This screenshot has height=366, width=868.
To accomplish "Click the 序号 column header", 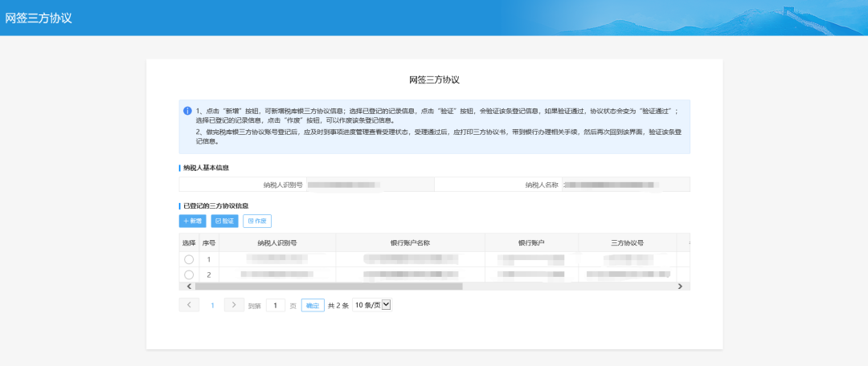I will pyautogui.click(x=209, y=242).
